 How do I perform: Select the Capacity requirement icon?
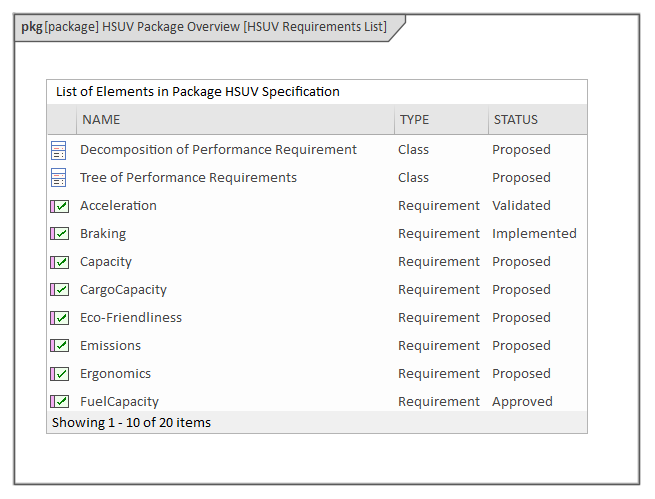click(x=59, y=262)
